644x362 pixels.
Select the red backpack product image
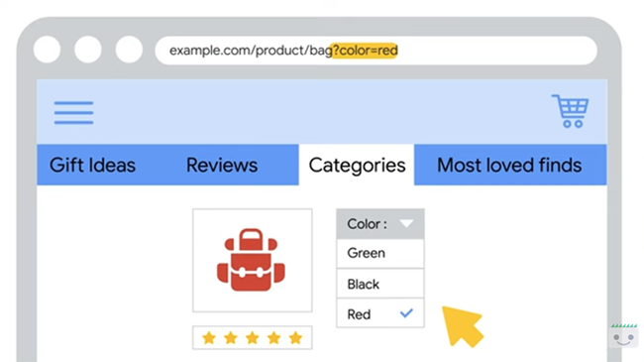pyautogui.click(x=253, y=261)
